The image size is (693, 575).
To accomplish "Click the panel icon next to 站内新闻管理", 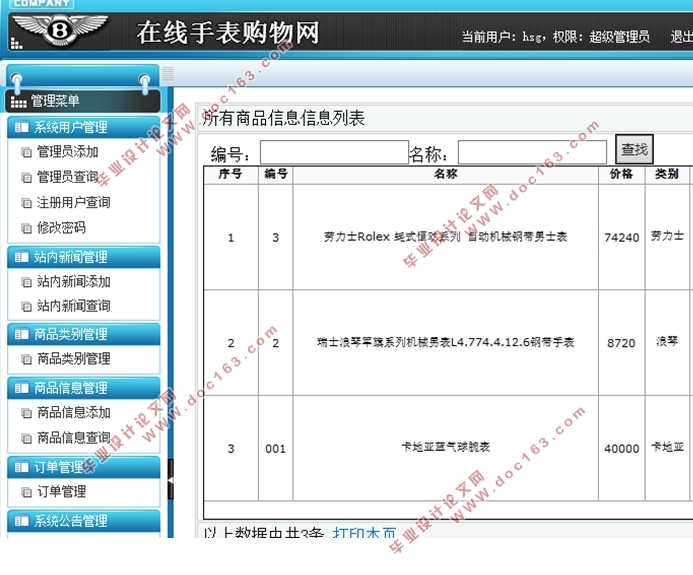I will click(x=22, y=257).
